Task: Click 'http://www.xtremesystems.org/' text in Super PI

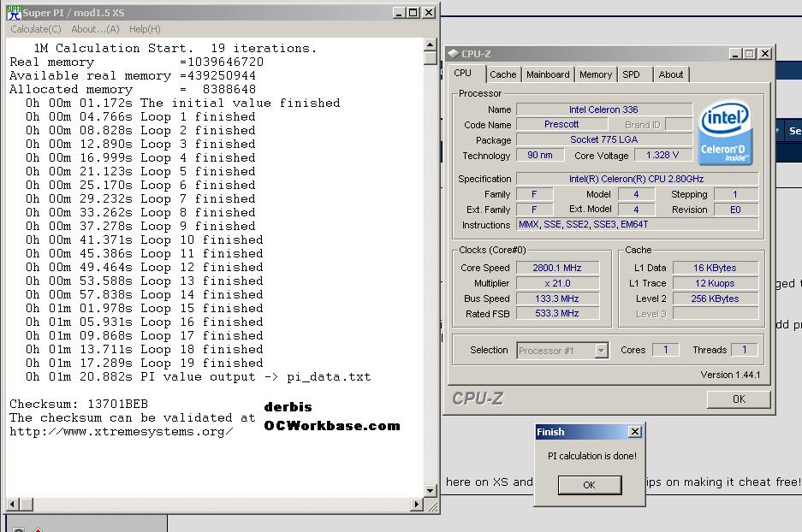Action: pos(122,432)
